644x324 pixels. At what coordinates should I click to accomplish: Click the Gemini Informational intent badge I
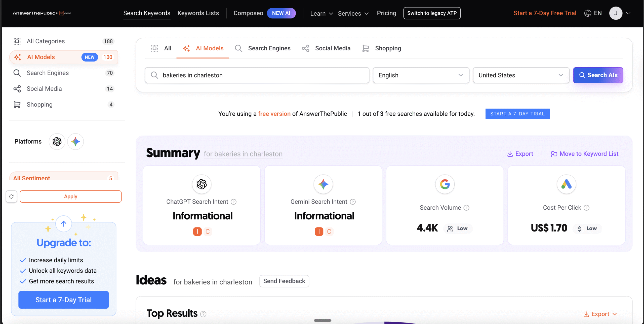coord(319,232)
